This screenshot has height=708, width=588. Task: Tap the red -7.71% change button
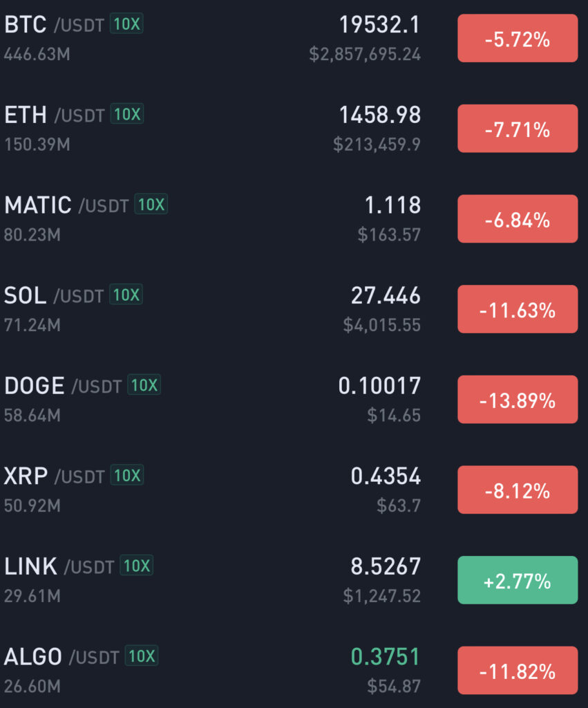pos(517,129)
